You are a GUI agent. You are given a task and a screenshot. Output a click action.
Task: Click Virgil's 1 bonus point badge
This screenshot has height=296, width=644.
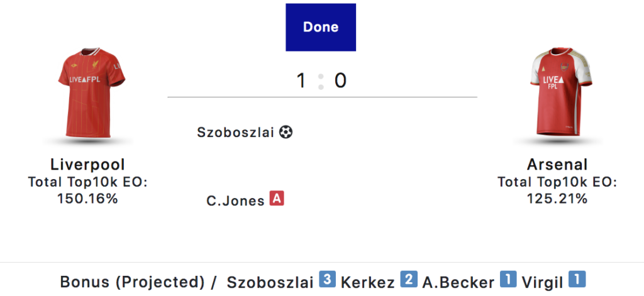pyautogui.click(x=577, y=280)
